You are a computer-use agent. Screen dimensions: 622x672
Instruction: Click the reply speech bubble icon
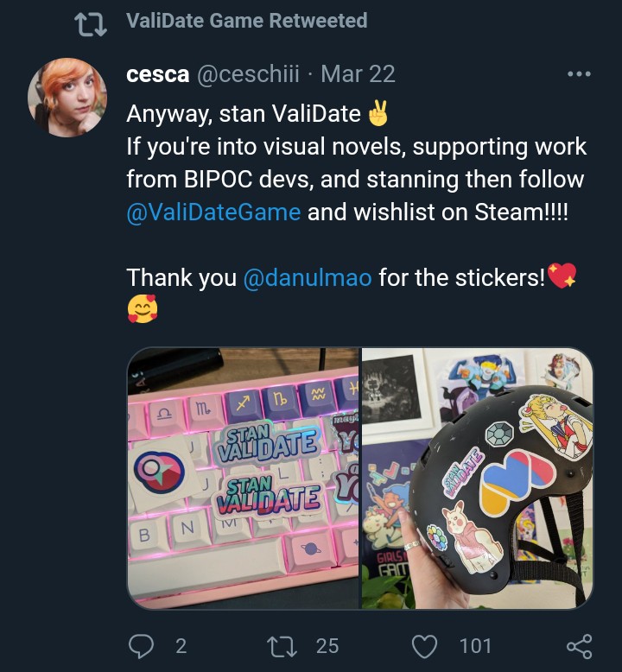pyautogui.click(x=141, y=646)
